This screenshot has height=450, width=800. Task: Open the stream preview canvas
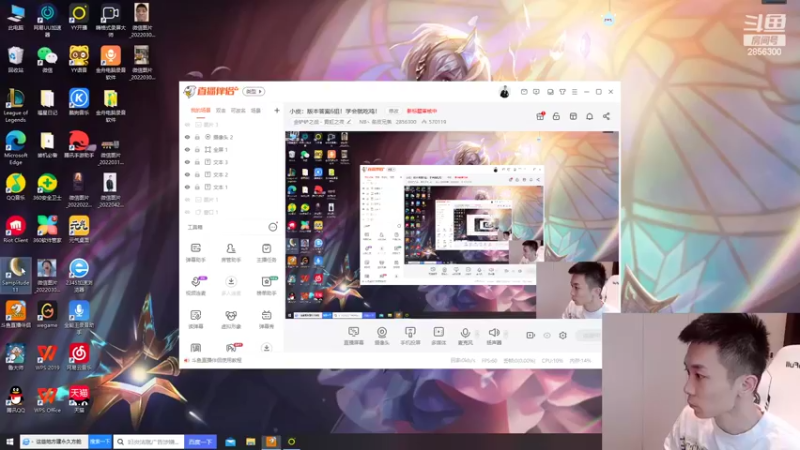(452, 225)
